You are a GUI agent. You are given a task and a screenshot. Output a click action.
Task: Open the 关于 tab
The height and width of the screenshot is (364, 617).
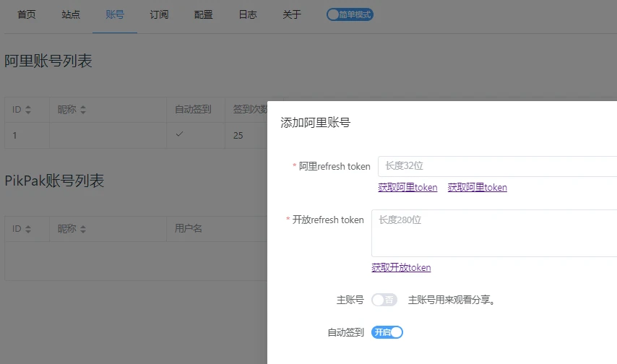click(x=292, y=15)
